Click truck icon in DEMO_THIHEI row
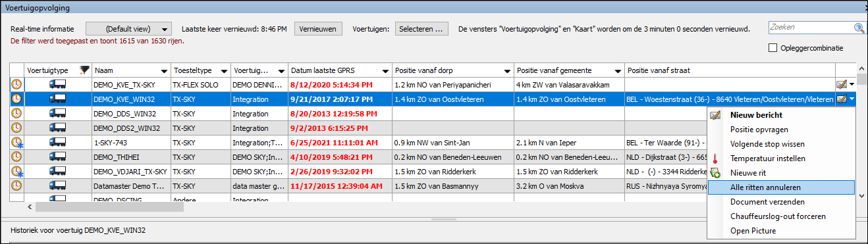Screen dimensions: 868x244 click(x=58, y=157)
